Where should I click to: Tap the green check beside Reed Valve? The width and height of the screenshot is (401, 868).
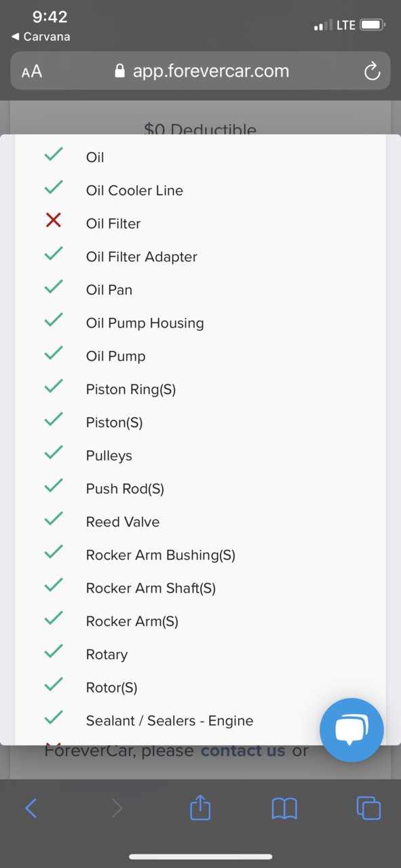(x=53, y=519)
